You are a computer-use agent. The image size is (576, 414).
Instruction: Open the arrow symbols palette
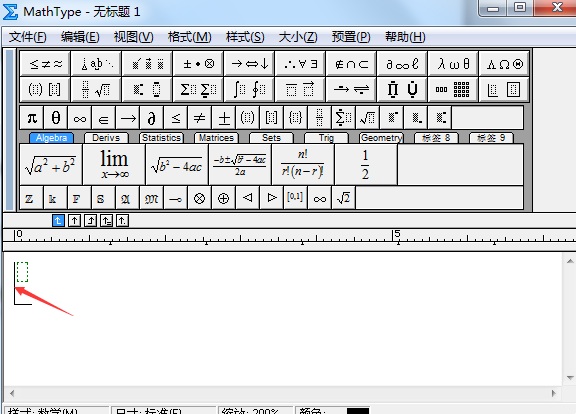click(249, 64)
